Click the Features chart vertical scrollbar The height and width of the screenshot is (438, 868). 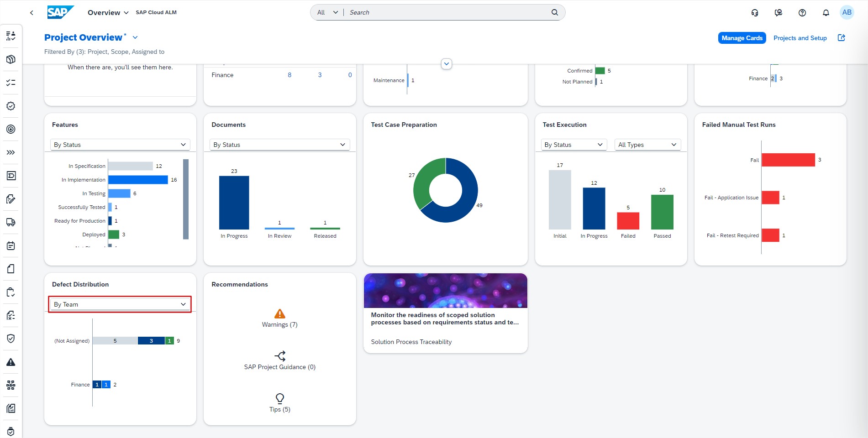coord(186,199)
